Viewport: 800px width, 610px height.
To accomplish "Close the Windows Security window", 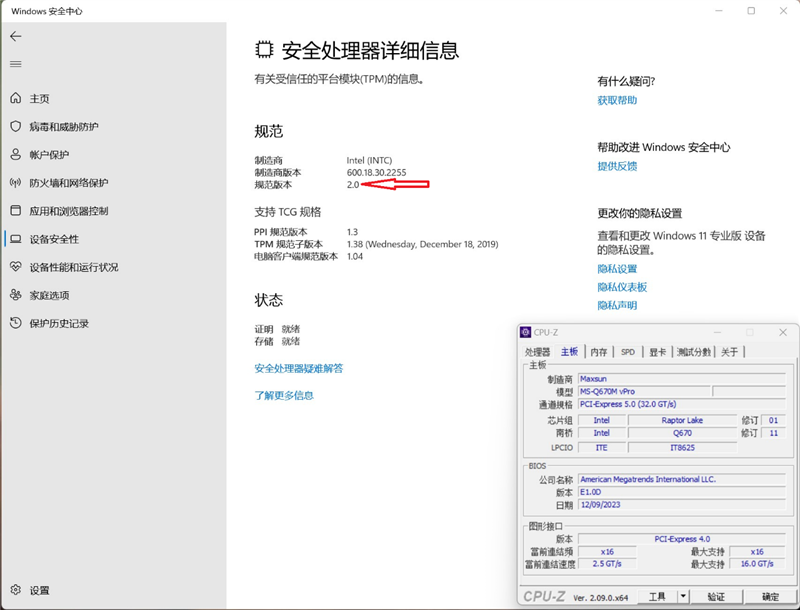I will point(783,11).
